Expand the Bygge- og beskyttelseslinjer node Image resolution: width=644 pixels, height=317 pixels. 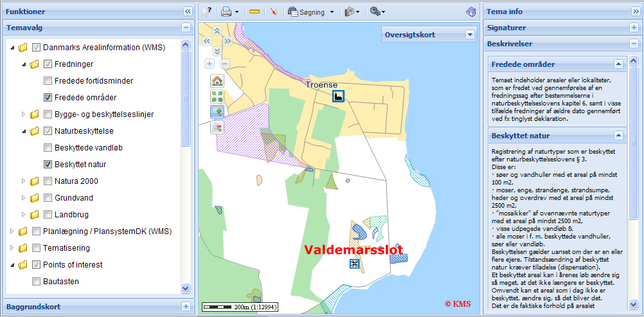pos(23,114)
